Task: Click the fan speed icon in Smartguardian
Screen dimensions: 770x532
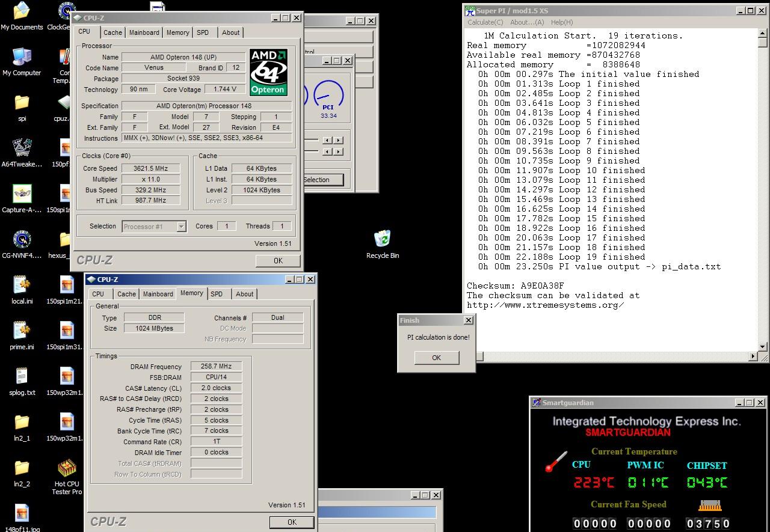Action: (x=709, y=506)
